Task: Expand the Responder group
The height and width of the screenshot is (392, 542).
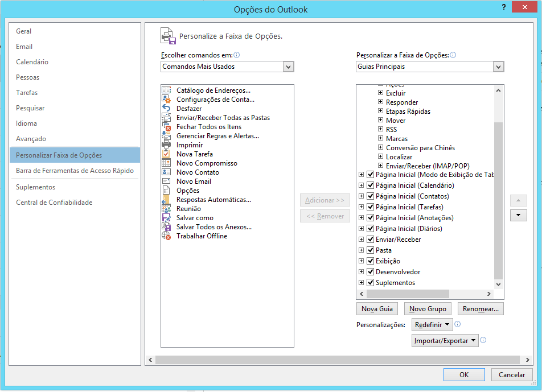Action: [x=380, y=102]
